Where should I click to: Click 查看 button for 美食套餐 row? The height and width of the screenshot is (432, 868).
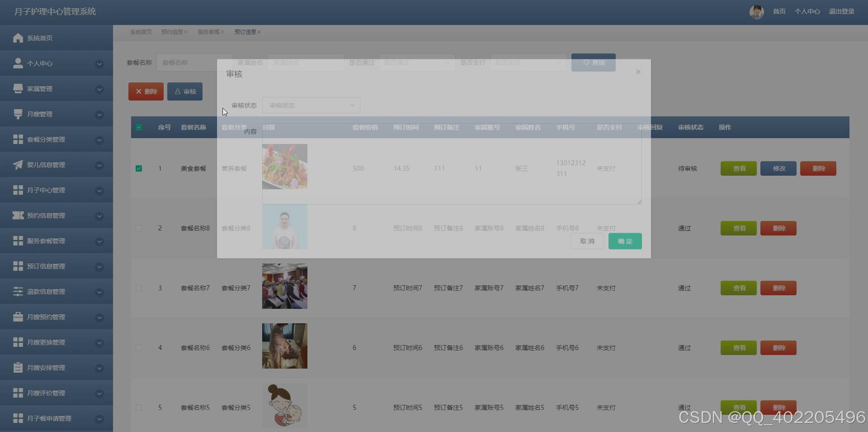coord(738,169)
